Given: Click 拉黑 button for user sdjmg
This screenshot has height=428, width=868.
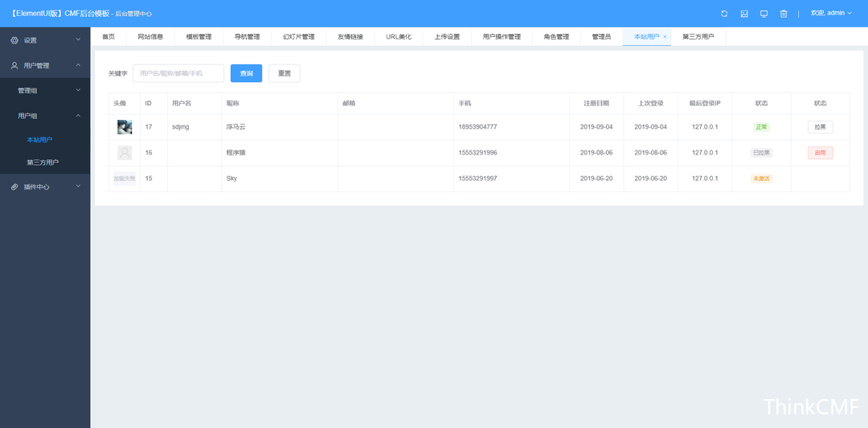Looking at the screenshot, I should point(820,127).
